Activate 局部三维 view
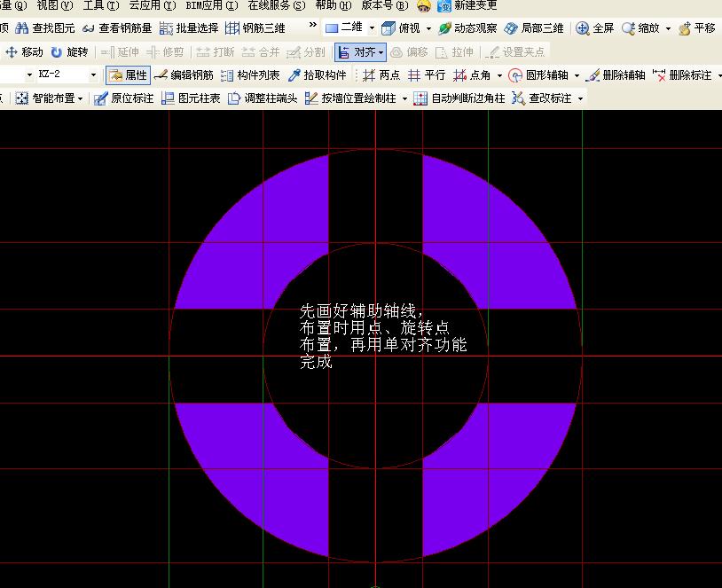The width and height of the screenshot is (722, 588). click(534, 28)
